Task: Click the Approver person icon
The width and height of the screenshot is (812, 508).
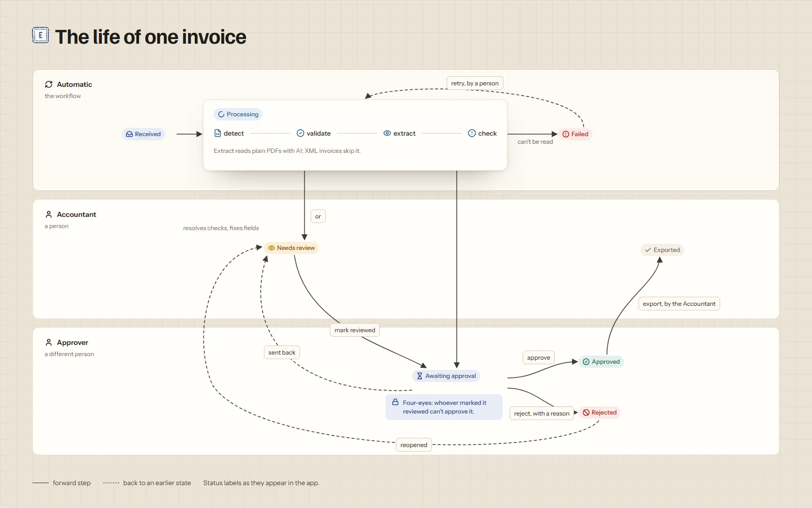Action: pos(49,342)
